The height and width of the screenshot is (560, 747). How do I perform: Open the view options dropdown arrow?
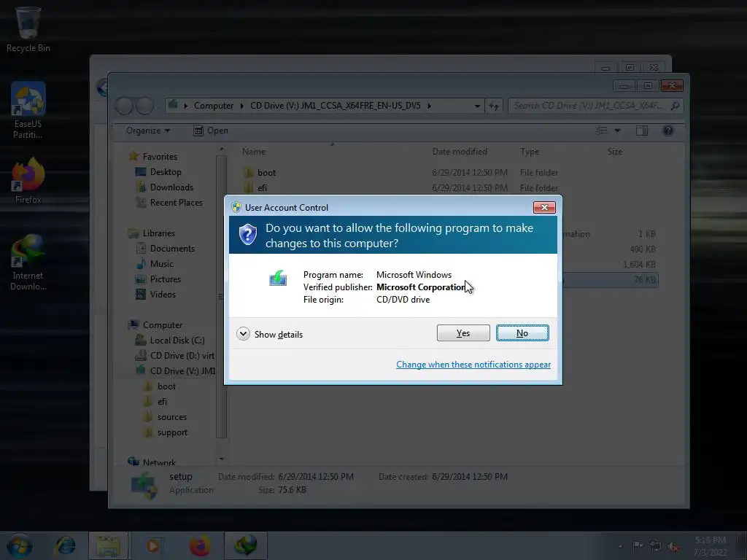617,131
